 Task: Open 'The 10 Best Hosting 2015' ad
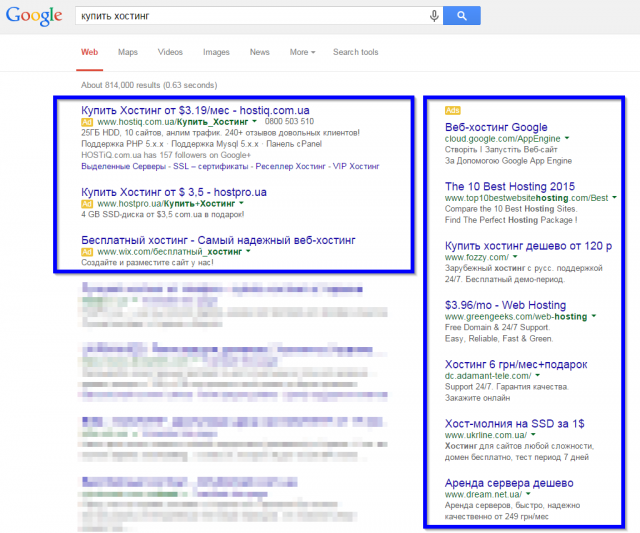click(x=510, y=187)
